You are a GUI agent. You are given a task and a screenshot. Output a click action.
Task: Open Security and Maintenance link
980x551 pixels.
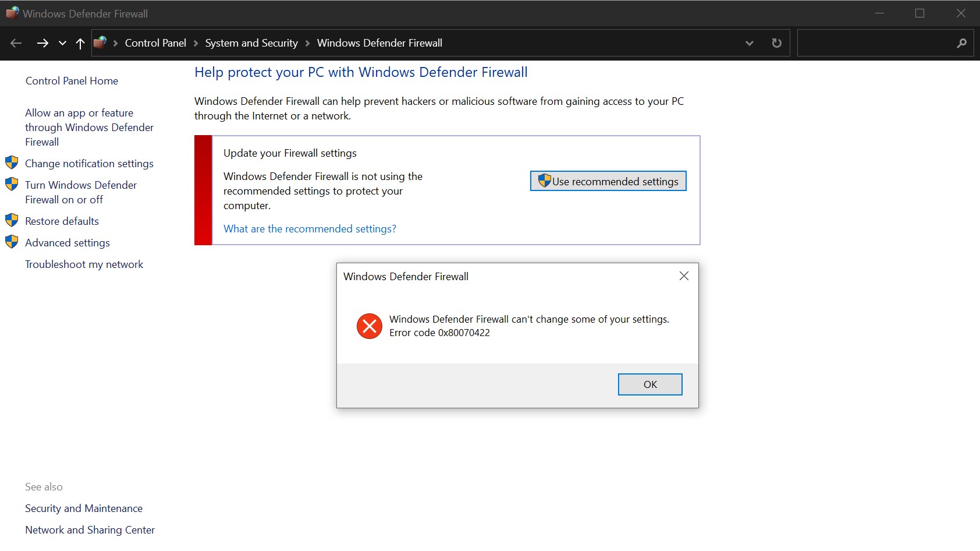click(x=84, y=508)
